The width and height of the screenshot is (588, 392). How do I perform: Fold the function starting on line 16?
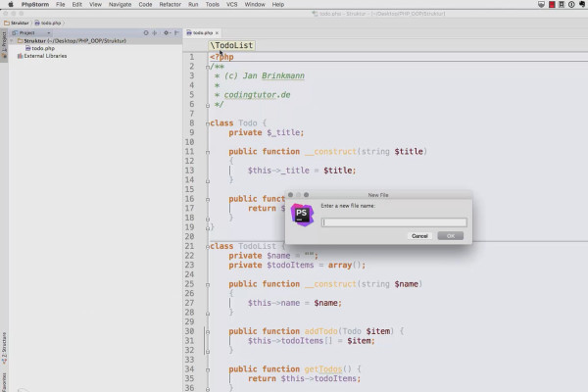point(208,199)
